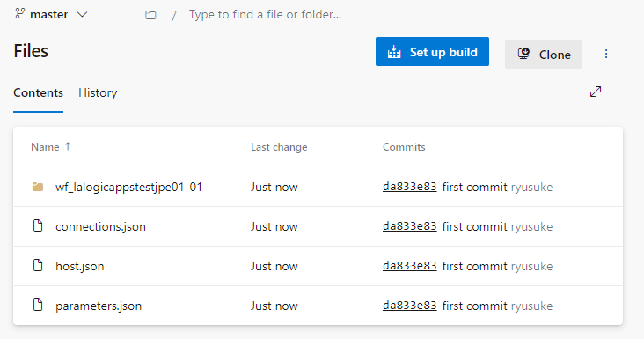Open commit da833e83 on the connections.json row

click(409, 226)
